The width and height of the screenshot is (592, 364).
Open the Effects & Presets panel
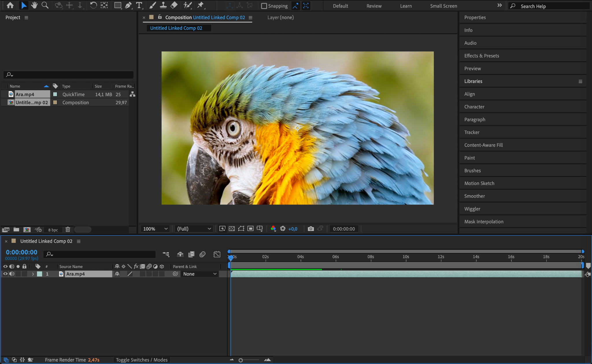pyautogui.click(x=482, y=56)
